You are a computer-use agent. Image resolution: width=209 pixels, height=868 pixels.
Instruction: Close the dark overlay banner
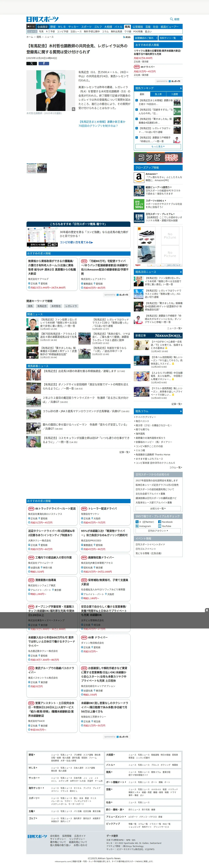[x=207, y=610]
